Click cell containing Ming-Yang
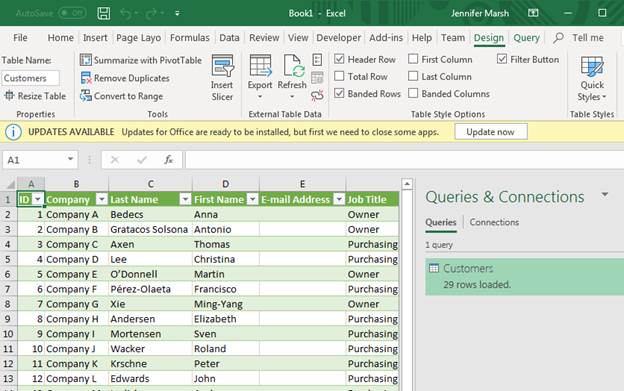This screenshot has height=391, width=624. coord(225,304)
